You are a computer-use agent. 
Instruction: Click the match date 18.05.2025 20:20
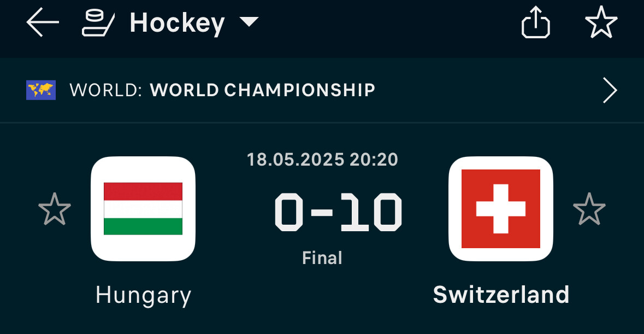point(322,160)
